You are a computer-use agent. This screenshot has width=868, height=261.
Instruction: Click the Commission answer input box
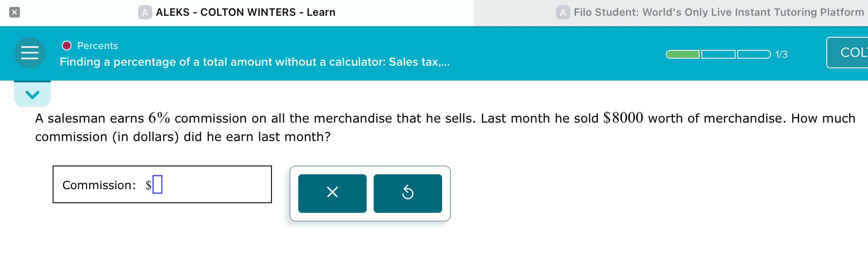[157, 184]
